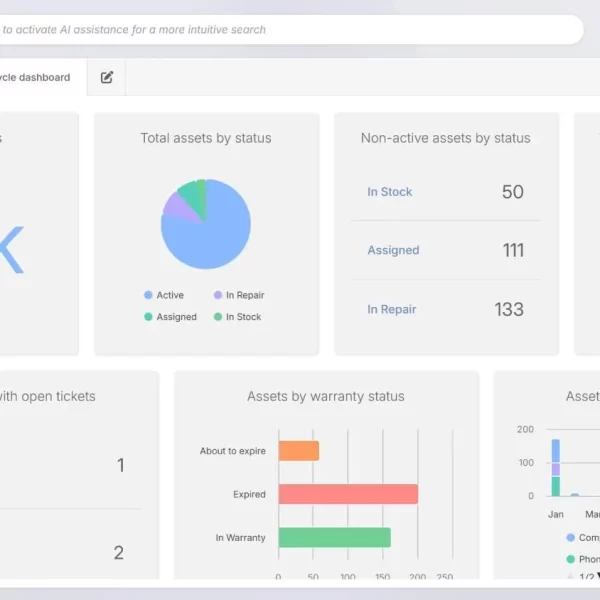Toggle the Assigned legend item in pie chart

click(170, 317)
